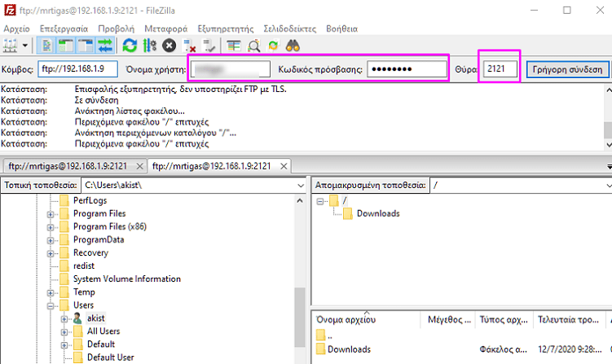This screenshot has width=612, height=364.
Task: Select the Default User folder
Action: click(x=111, y=357)
